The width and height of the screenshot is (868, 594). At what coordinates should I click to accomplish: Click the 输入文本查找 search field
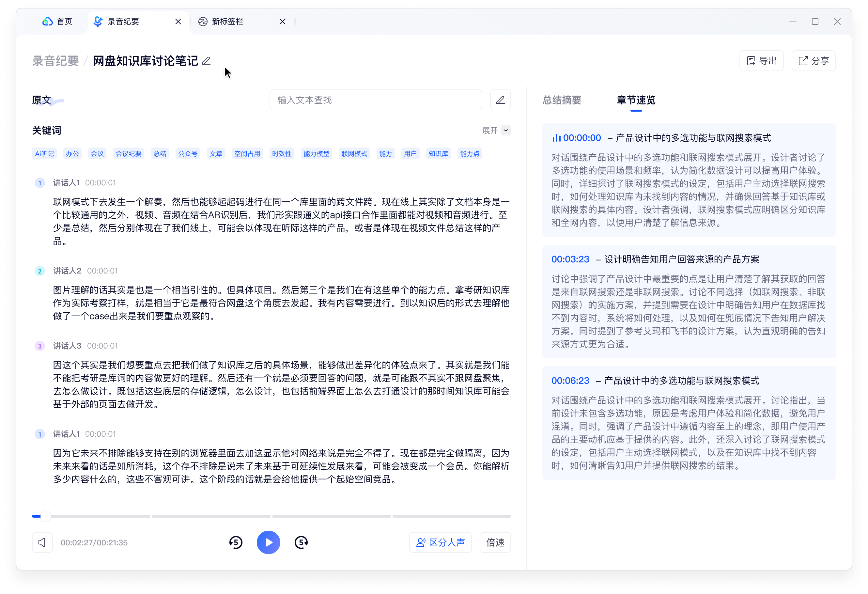[376, 100]
